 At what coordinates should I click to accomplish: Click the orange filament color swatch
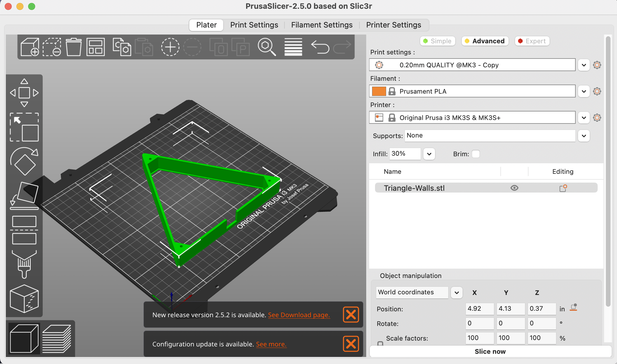379,91
